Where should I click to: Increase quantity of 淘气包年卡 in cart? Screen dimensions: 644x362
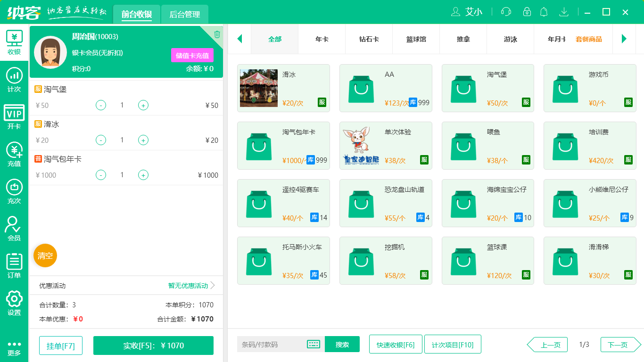click(x=143, y=175)
